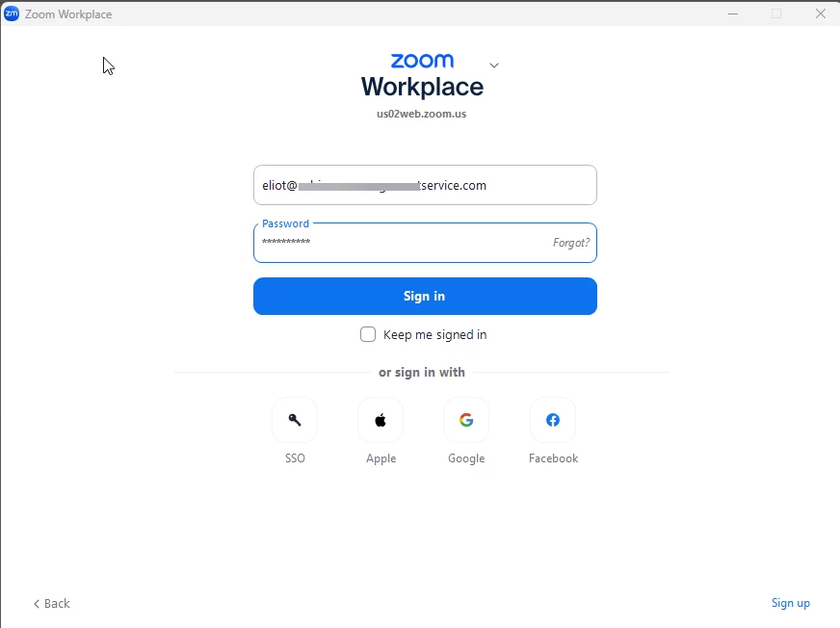Close the Zoom Workplace window
Viewport: 840px width, 628px height.
[820, 13]
